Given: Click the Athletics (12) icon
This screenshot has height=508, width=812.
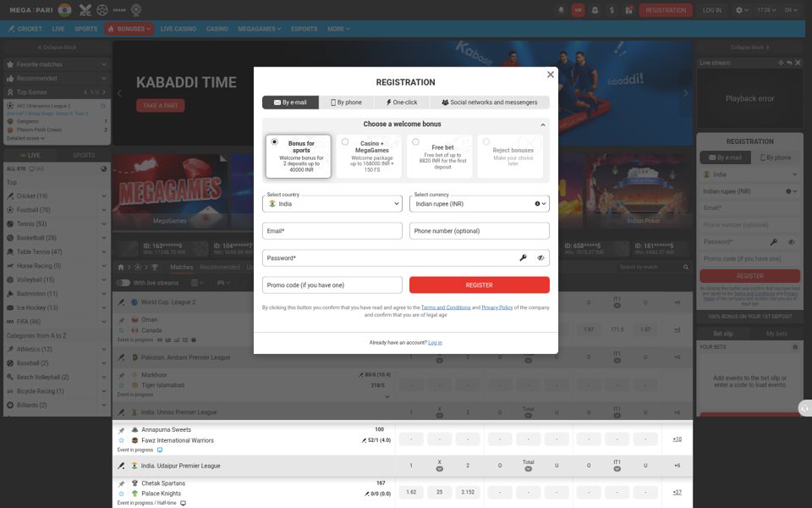Looking at the screenshot, I should tap(10, 350).
